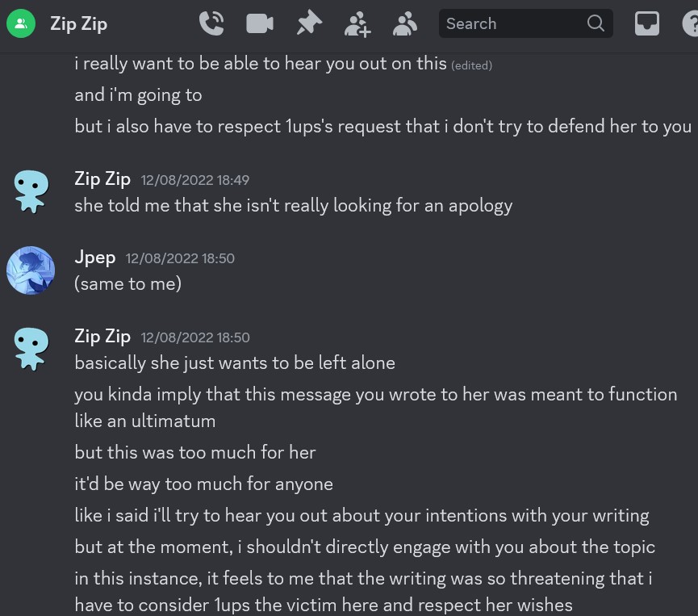Open the inbox

(647, 23)
